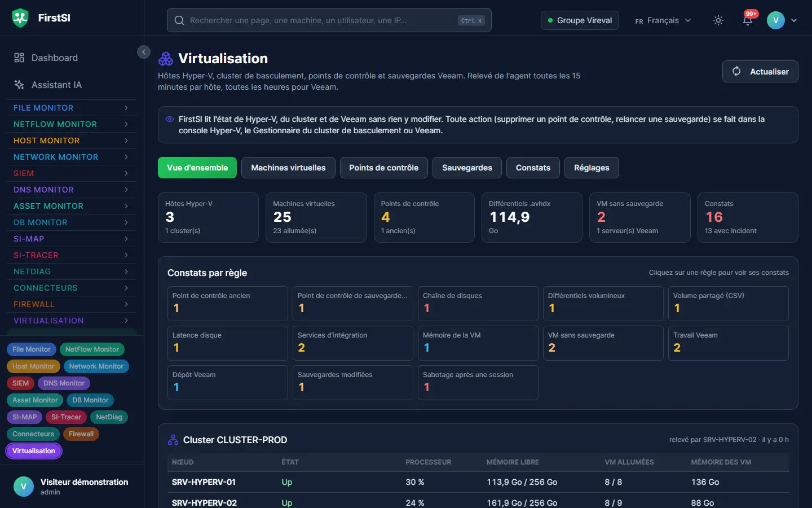Open Dashboard in the sidebar
Image resolution: width=812 pixels, height=508 pixels.
[x=71, y=58]
